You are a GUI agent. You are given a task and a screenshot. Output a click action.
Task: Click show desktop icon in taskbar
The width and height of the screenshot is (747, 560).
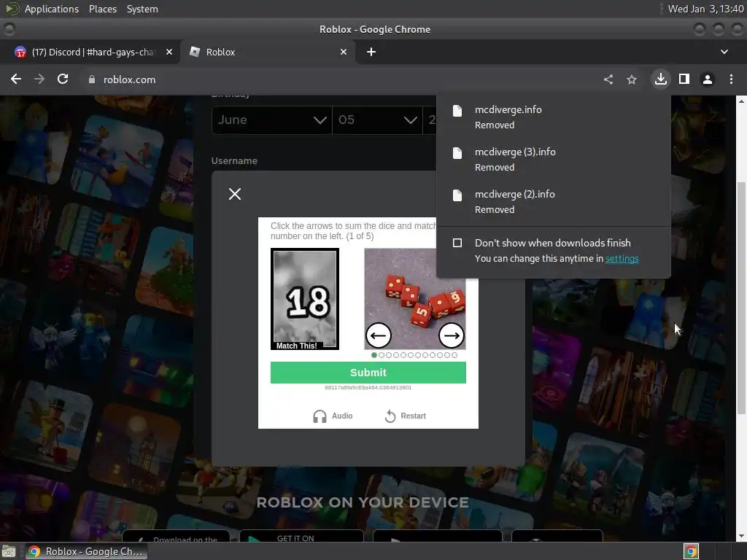click(x=9, y=551)
